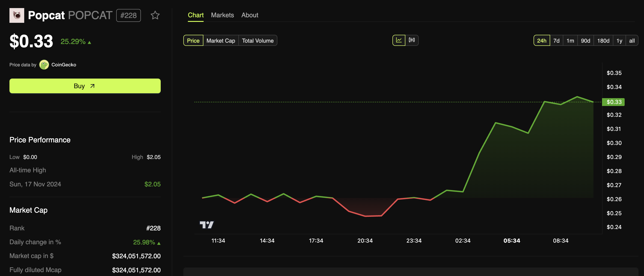Open the About section
644x276 pixels.
(250, 15)
